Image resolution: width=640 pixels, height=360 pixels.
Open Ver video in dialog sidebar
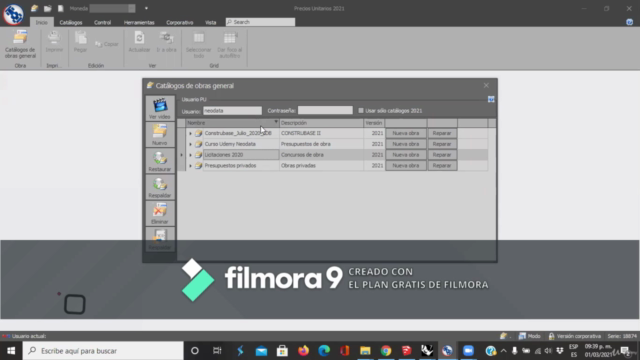click(160, 108)
